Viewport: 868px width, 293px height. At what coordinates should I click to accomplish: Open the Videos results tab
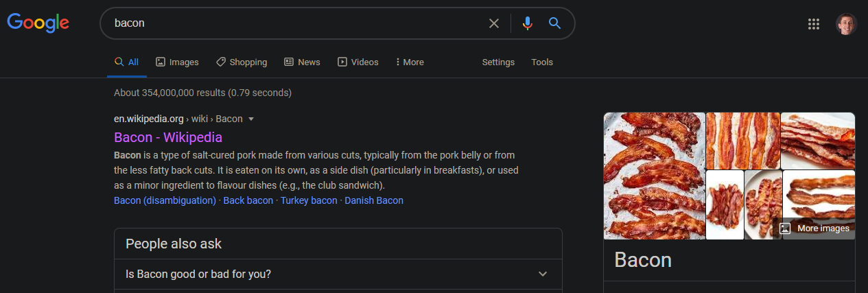357,62
